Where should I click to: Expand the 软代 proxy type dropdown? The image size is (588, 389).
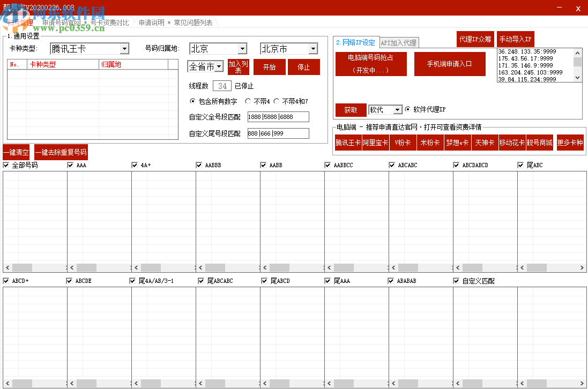397,110
